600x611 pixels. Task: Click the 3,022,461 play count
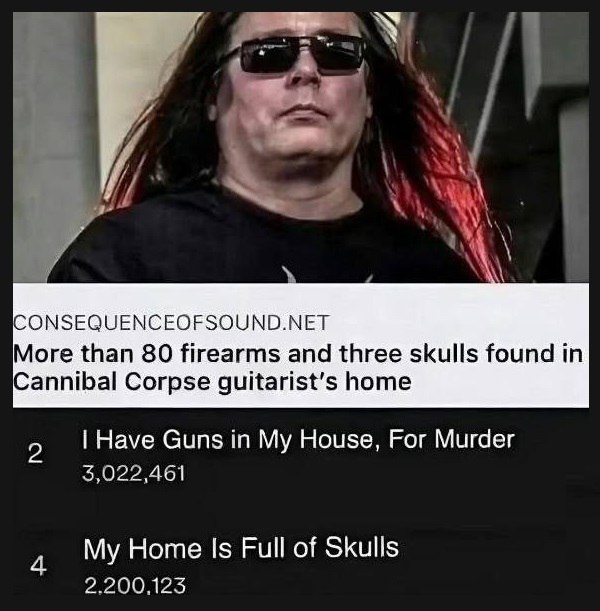tap(134, 474)
